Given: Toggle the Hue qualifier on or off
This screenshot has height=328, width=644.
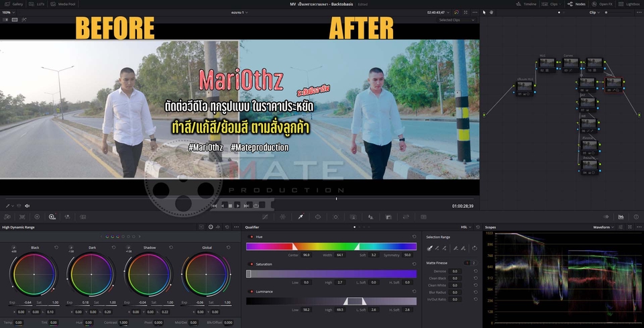Looking at the screenshot, I should (x=252, y=237).
